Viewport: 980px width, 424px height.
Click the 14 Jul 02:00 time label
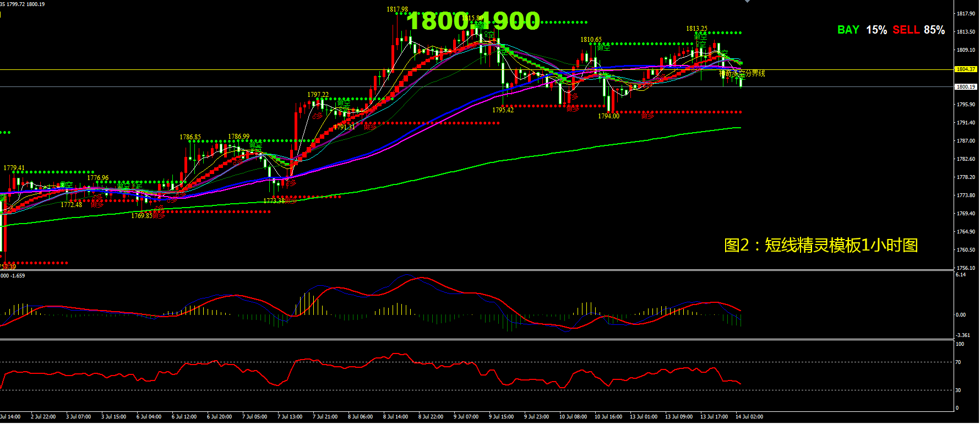point(749,417)
